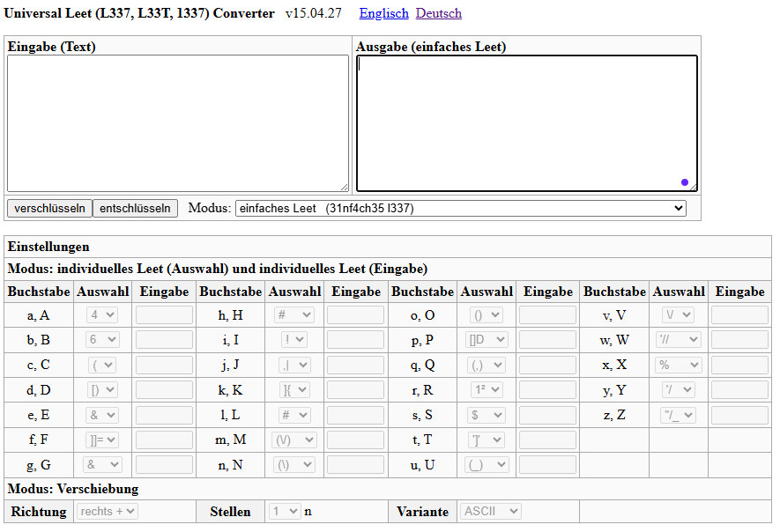Screen dimensions: 780x532
Task: Switch language via the Englisch link
Action: tap(384, 13)
